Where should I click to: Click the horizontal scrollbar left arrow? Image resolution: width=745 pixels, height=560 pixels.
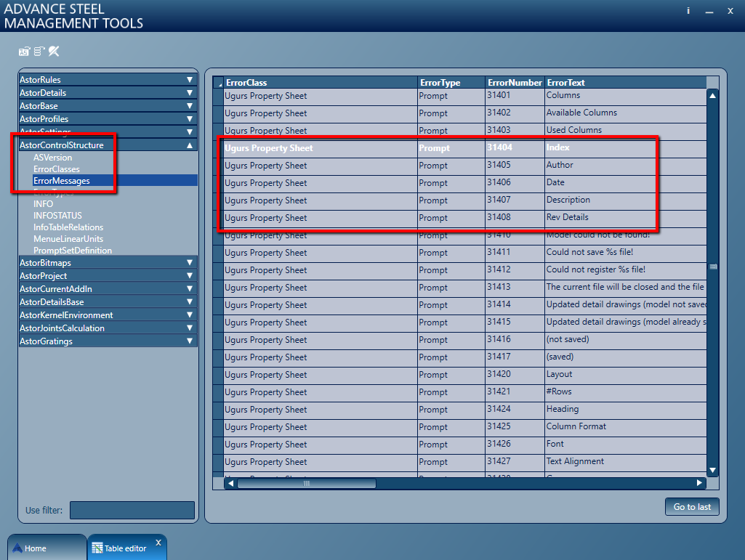230,483
